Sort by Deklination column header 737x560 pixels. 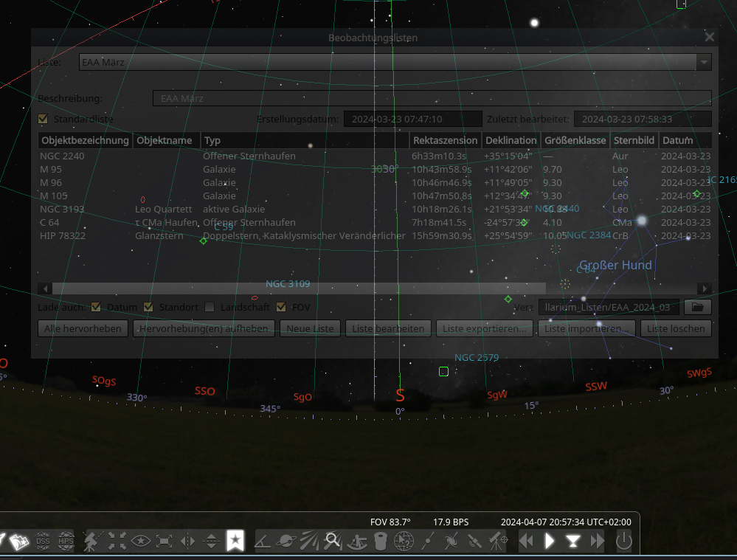(511, 140)
